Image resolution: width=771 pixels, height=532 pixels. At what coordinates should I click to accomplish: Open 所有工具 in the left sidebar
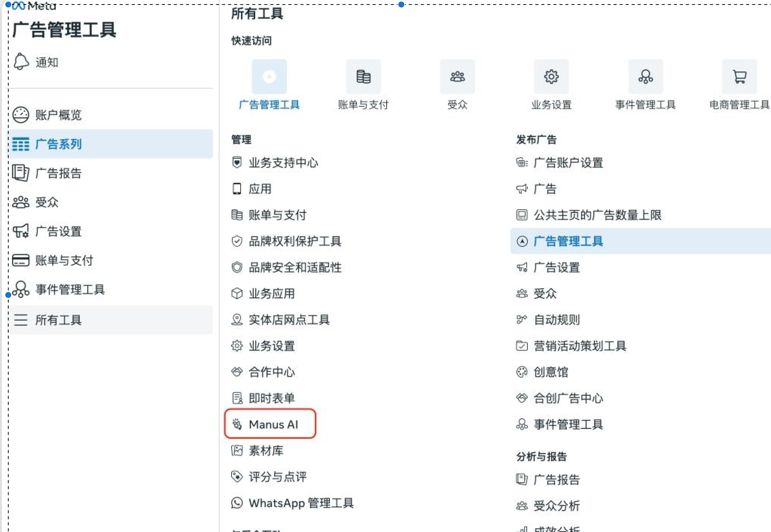click(x=58, y=320)
